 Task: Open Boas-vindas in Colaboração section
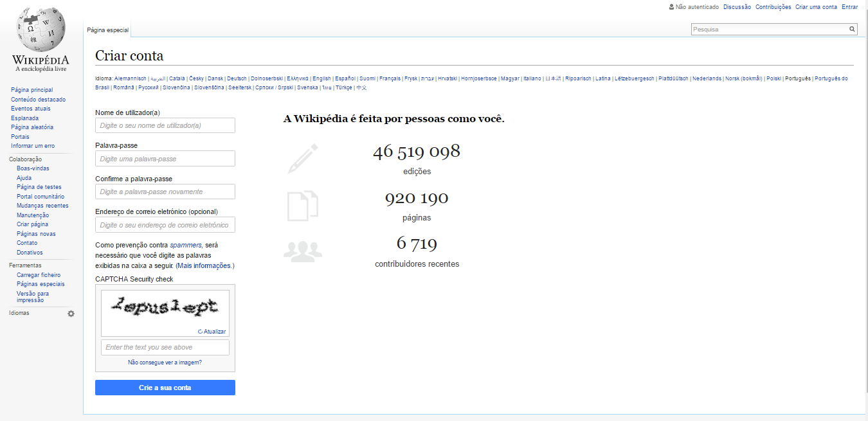click(x=33, y=168)
